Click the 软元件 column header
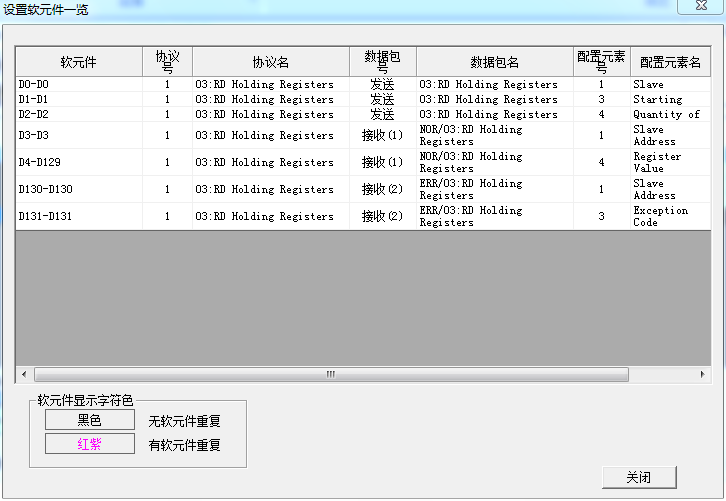This screenshot has width=726, height=501. [78, 62]
